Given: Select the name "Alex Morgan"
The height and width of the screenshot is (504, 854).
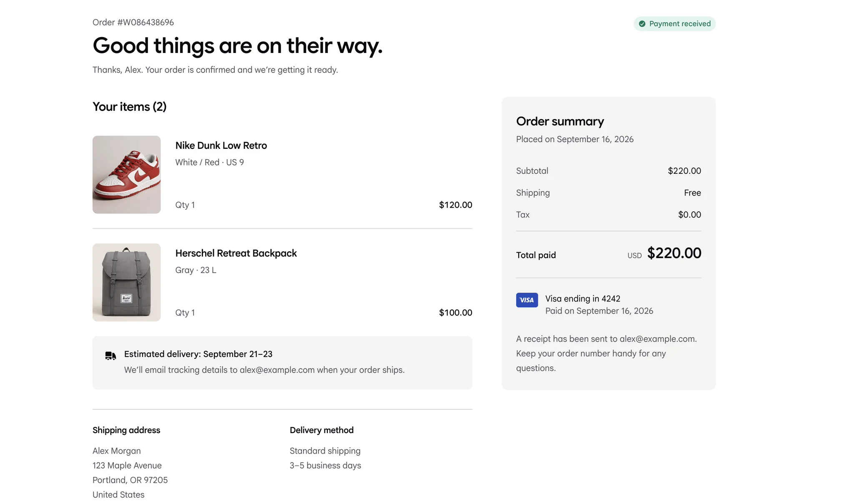Looking at the screenshot, I should point(117,451).
